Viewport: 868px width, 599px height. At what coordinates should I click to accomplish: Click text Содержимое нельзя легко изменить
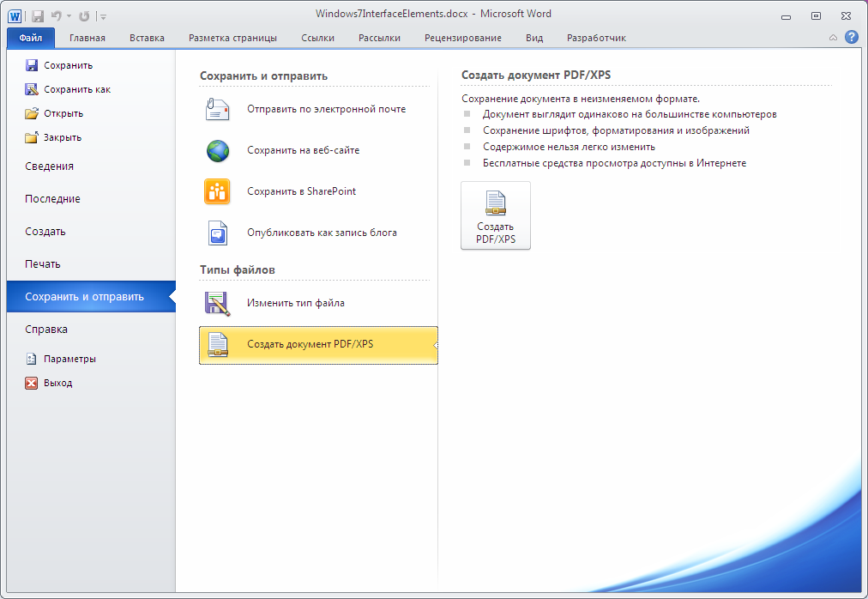[x=569, y=147]
